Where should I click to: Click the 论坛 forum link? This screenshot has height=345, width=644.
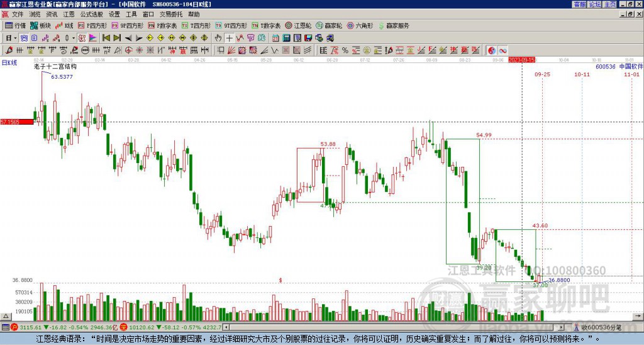click(595, 4)
